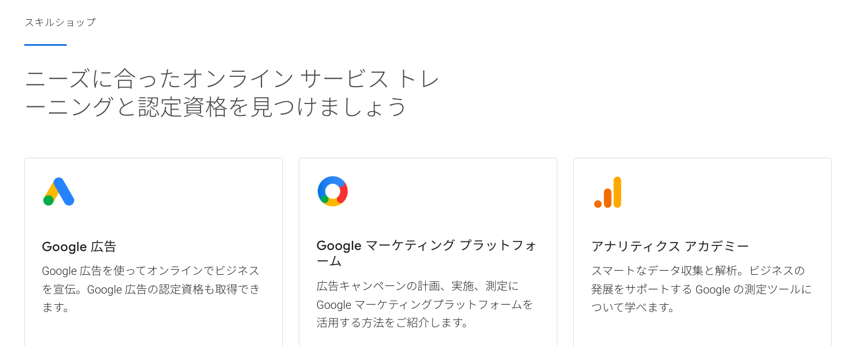Click the green dot on the Google Ads logo
Viewport: 868px width, 346px height.
[49, 200]
